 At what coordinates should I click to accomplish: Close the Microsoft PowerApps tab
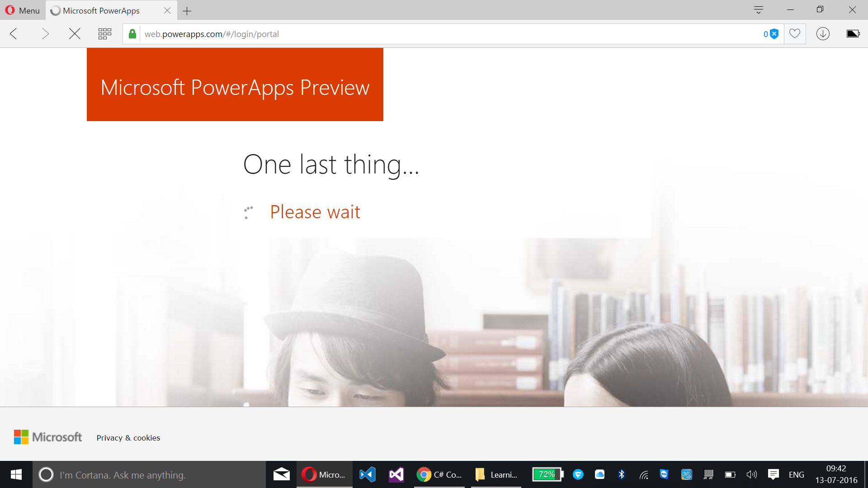pyautogui.click(x=167, y=10)
